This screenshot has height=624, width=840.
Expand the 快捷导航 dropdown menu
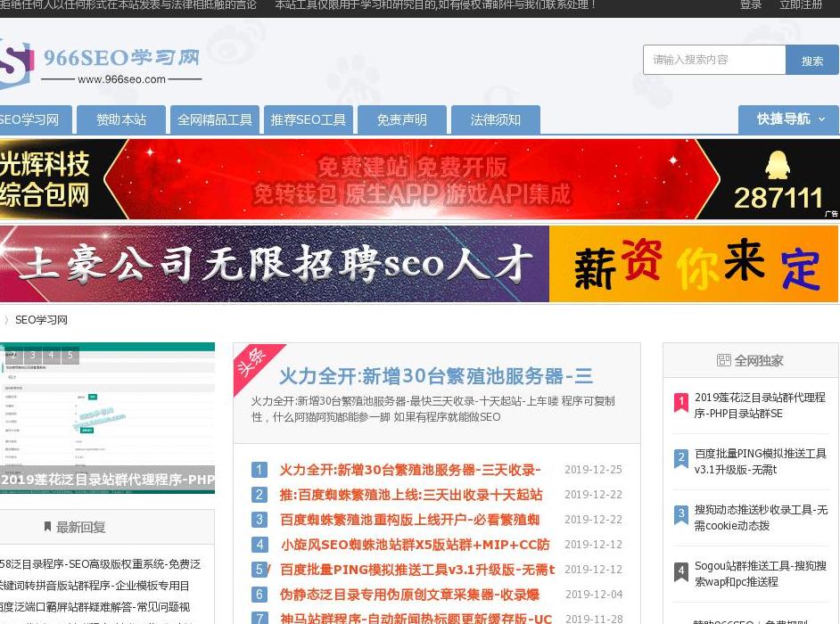788,119
